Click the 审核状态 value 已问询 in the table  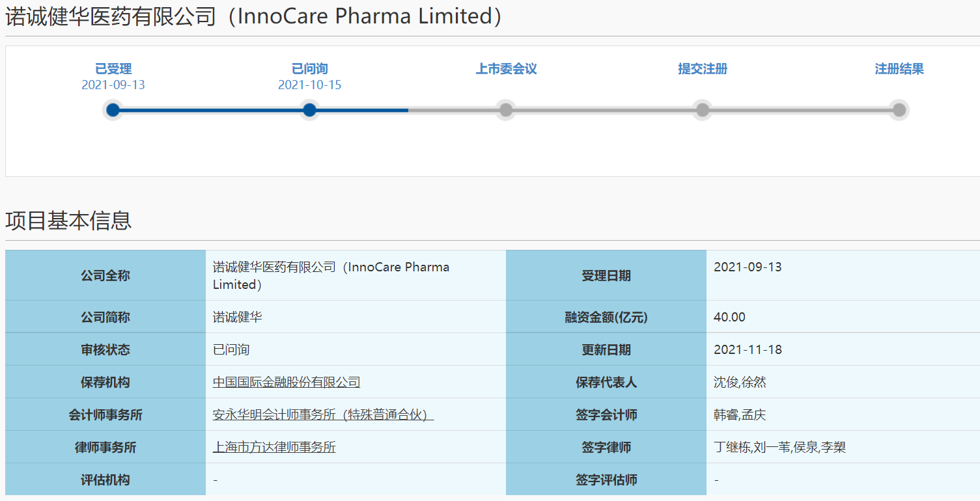231,349
